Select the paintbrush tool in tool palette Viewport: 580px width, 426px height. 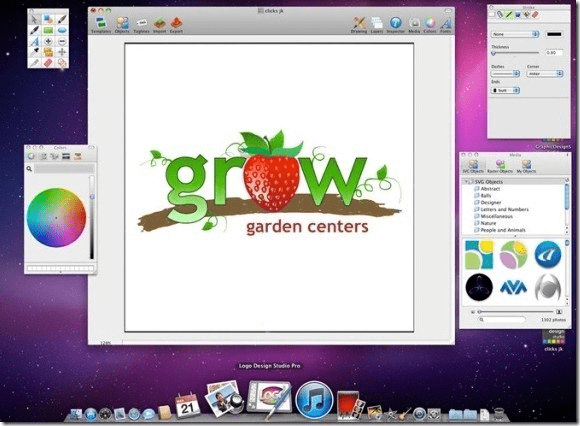(62, 19)
